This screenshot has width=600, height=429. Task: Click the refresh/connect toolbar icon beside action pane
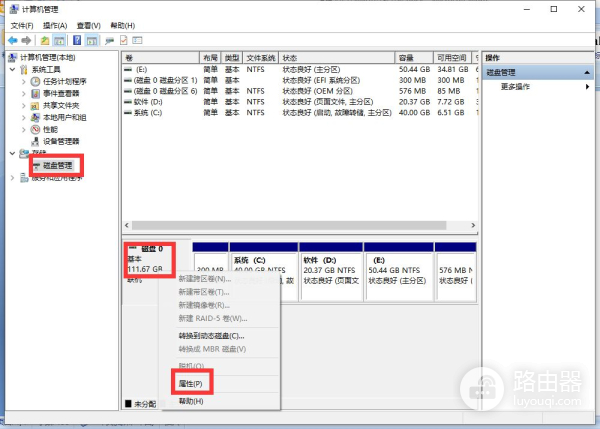coord(109,40)
